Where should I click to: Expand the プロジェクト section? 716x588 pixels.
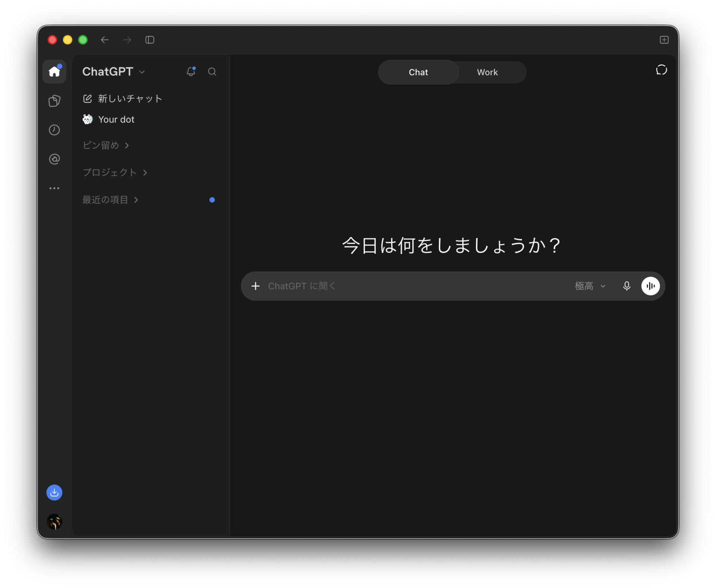[115, 172]
